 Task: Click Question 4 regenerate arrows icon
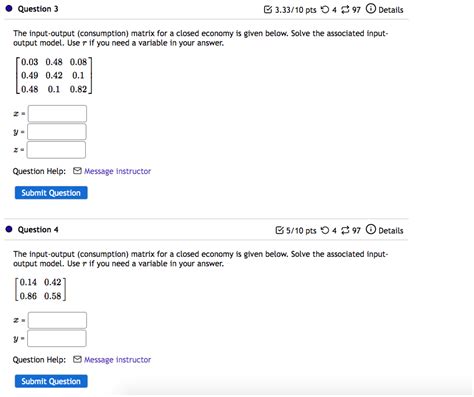pos(345,230)
